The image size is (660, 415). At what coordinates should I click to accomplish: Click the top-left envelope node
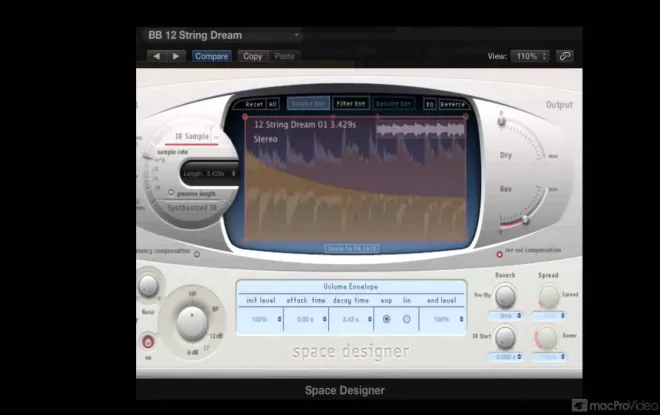[245, 117]
